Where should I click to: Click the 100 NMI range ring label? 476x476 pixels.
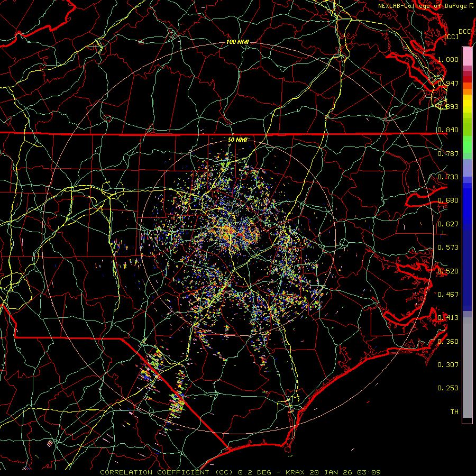[x=237, y=42]
